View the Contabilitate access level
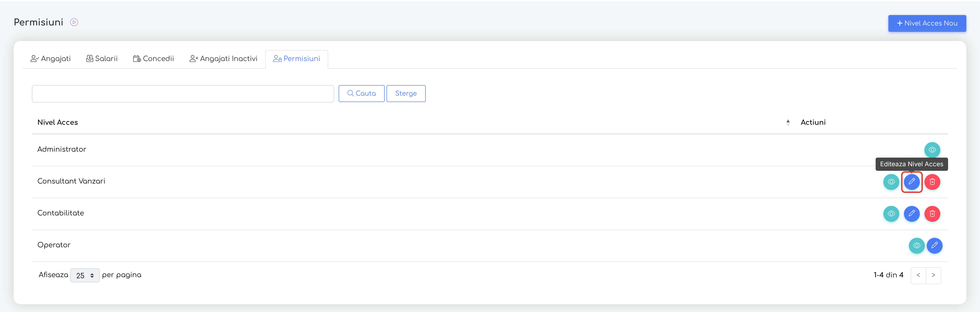 (891, 214)
